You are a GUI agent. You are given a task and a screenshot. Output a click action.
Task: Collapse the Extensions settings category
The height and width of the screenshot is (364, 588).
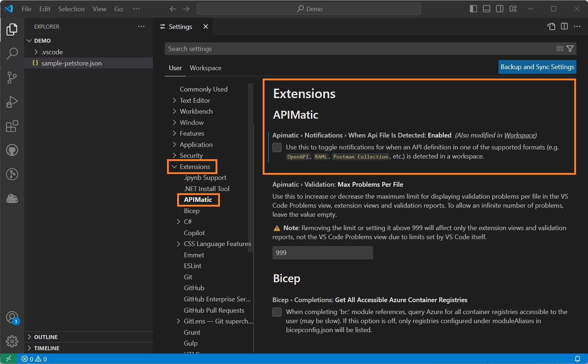(174, 166)
